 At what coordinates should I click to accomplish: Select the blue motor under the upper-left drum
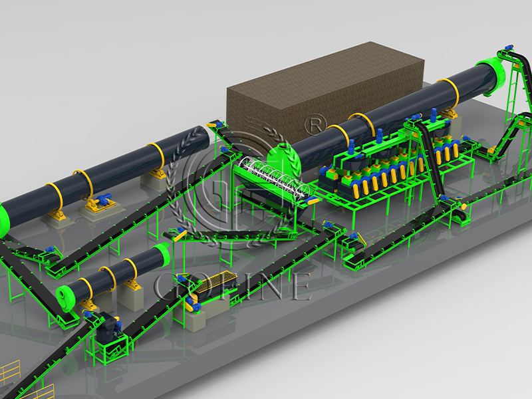tap(103, 199)
